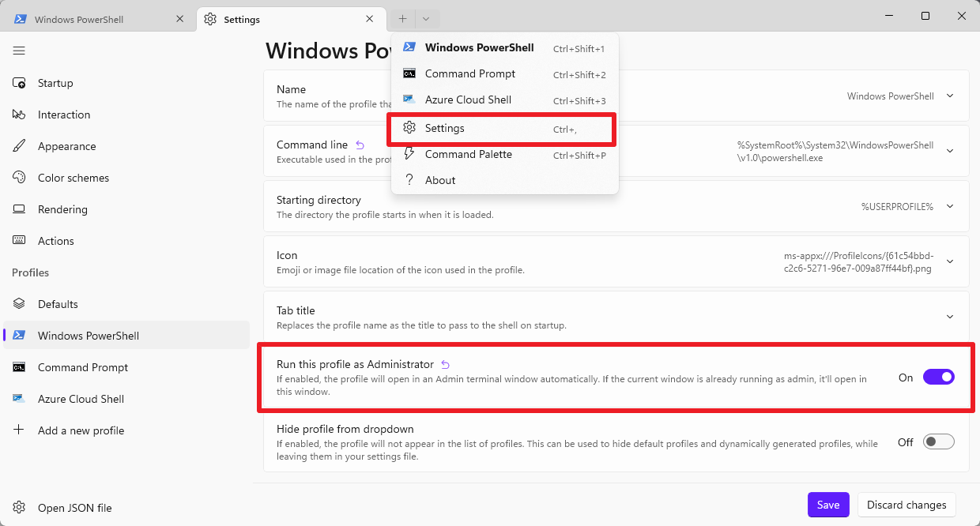The height and width of the screenshot is (526, 980).
Task: Expand the Starting directory dropdown
Action: pyautogui.click(x=949, y=206)
